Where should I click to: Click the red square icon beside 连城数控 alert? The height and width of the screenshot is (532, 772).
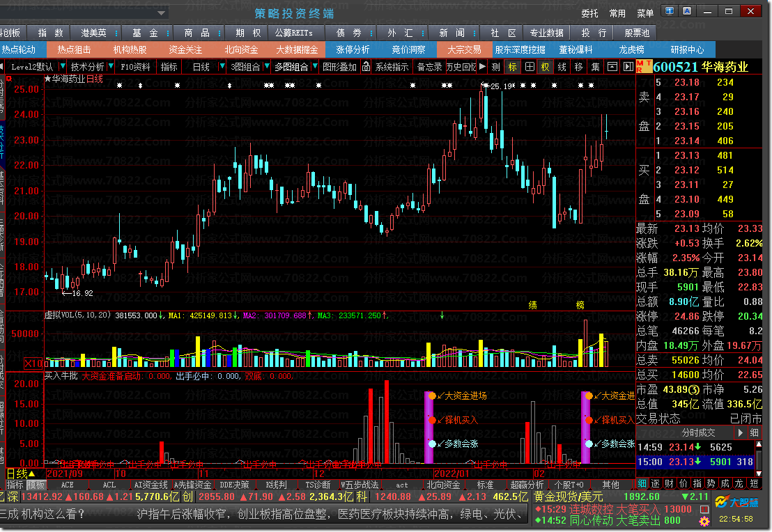pyautogui.click(x=704, y=509)
